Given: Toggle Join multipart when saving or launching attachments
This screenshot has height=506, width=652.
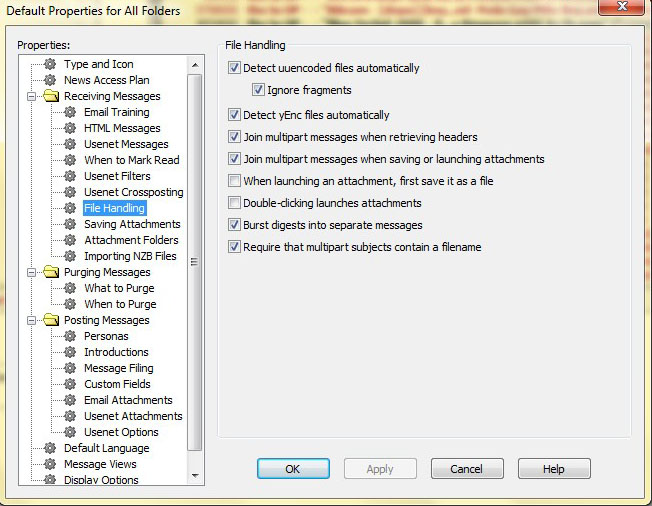Looking at the screenshot, I should point(234,159).
